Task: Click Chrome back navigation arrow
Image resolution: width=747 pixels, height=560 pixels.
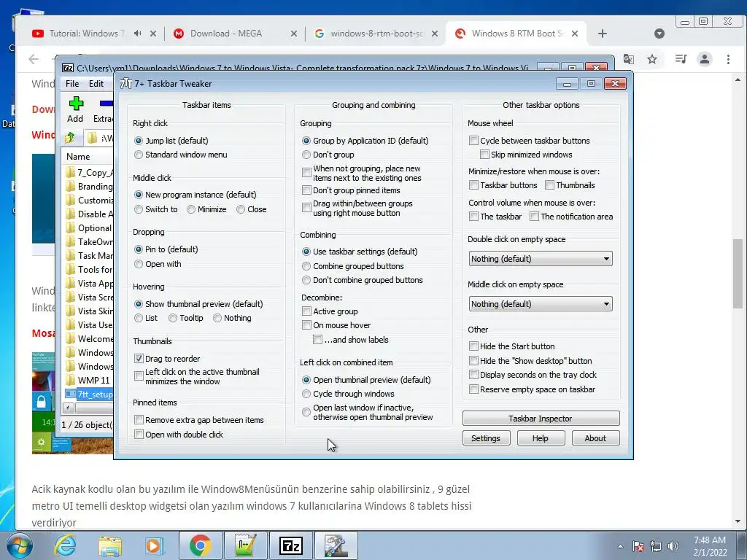Action: click(34, 59)
